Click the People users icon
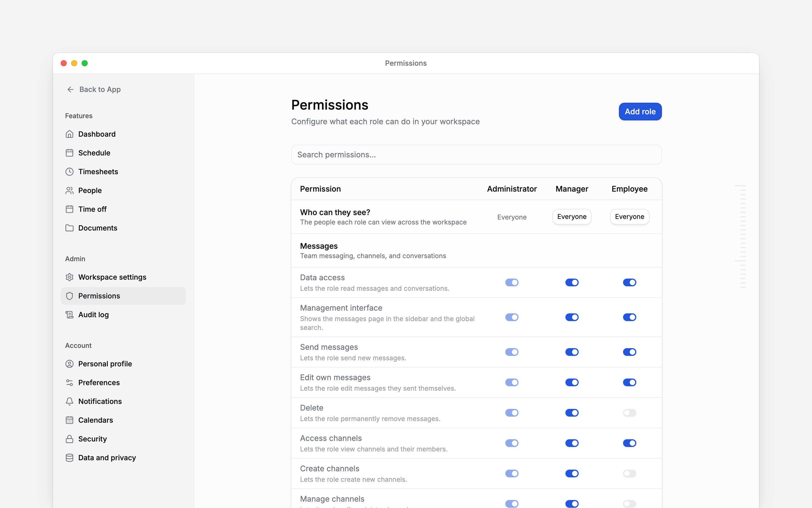The width and height of the screenshot is (812, 508). [x=70, y=190]
